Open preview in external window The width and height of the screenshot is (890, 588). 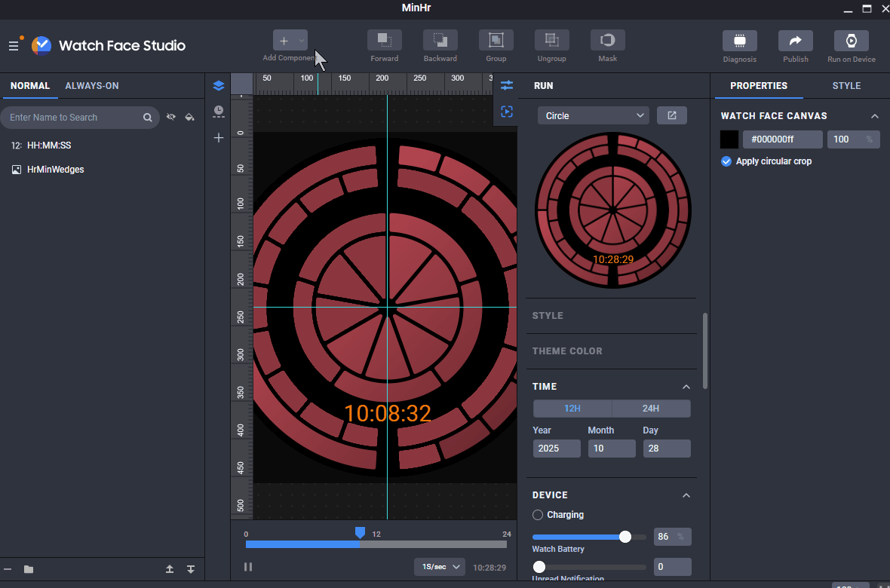(x=671, y=115)
